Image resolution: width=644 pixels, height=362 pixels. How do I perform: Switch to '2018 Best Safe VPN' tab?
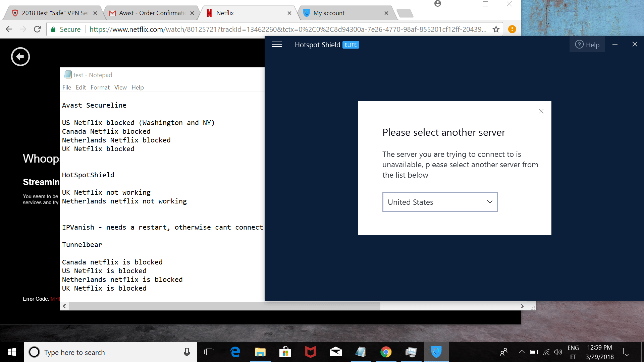[55, 13]
